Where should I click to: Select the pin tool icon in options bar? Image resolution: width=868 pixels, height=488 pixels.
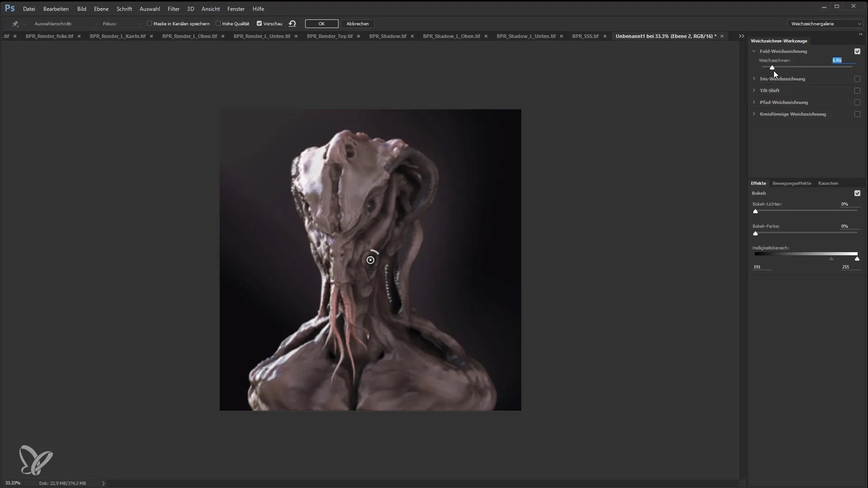tap(15, 24)
